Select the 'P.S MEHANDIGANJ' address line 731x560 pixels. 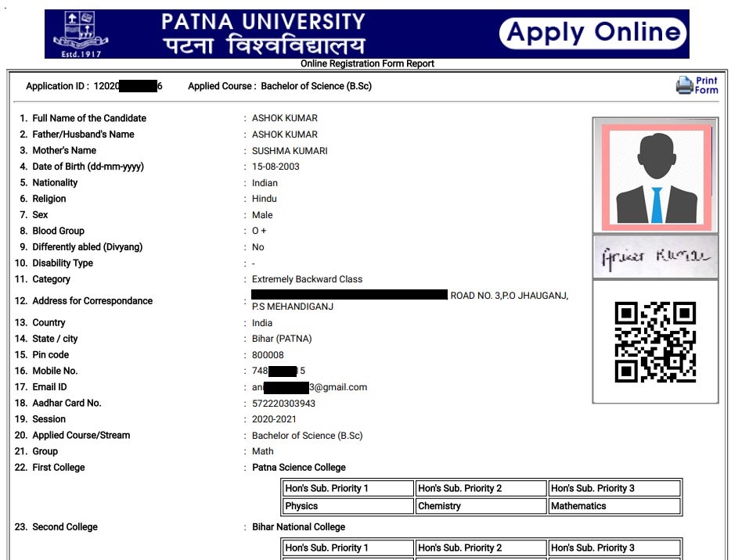(x=292, y=307)
